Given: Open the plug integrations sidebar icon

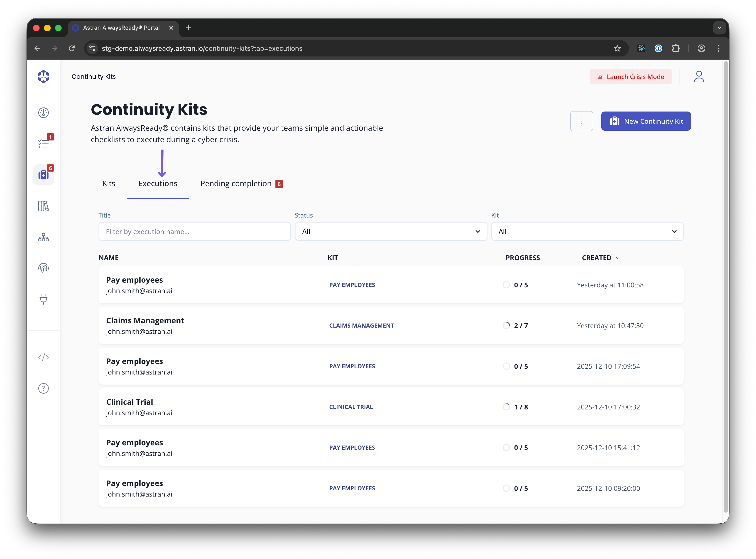Looking at the screenshot, I should 43,299.
